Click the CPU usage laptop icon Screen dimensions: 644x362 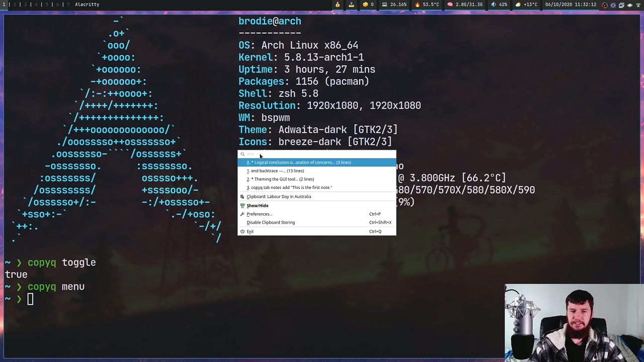384,4
